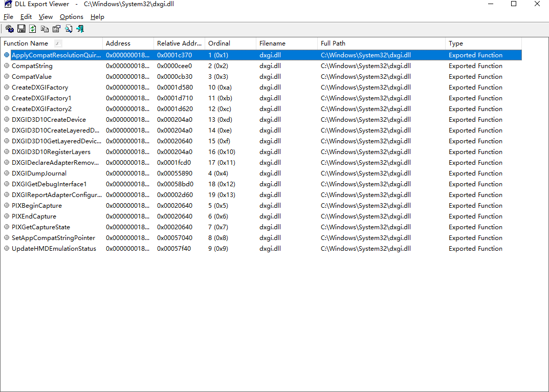Click dxgi.dll filename in PIXBeginCapture row
The height and width of the screenshot is (392, 549).
point(270,206)
